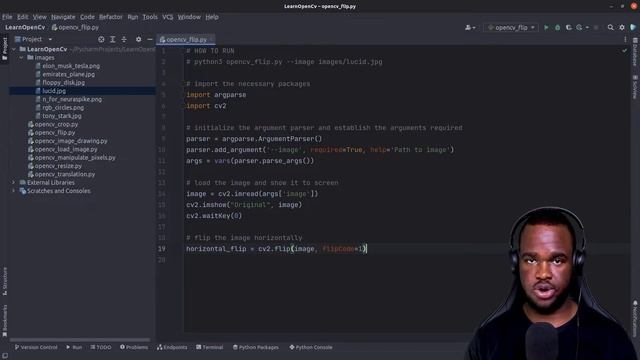Open the VCS menu
This screenshot has width=640, height=360.
pyautogui.click(x=168, y=17)
